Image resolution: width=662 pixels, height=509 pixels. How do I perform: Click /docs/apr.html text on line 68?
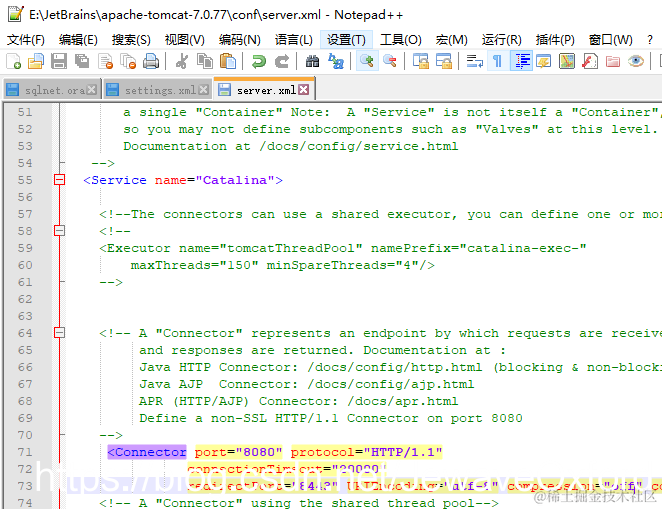coord(403,401)
